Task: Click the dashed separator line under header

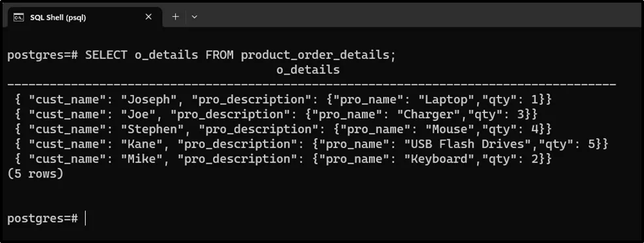Action: (312, 84)
